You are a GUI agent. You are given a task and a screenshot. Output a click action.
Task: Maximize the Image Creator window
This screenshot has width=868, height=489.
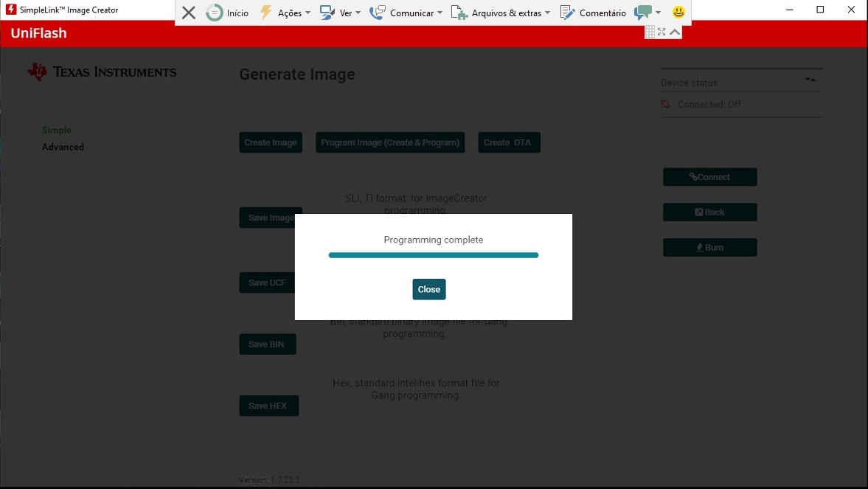(820, 10)
